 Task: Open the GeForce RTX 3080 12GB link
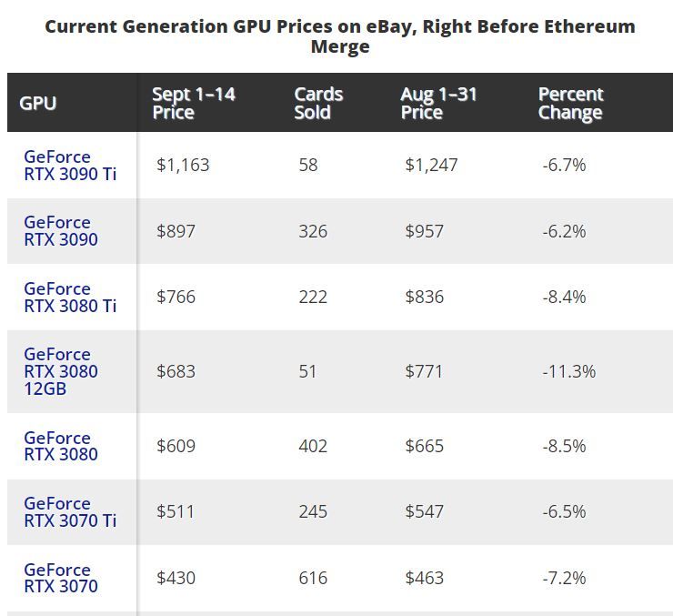point(61,371)
